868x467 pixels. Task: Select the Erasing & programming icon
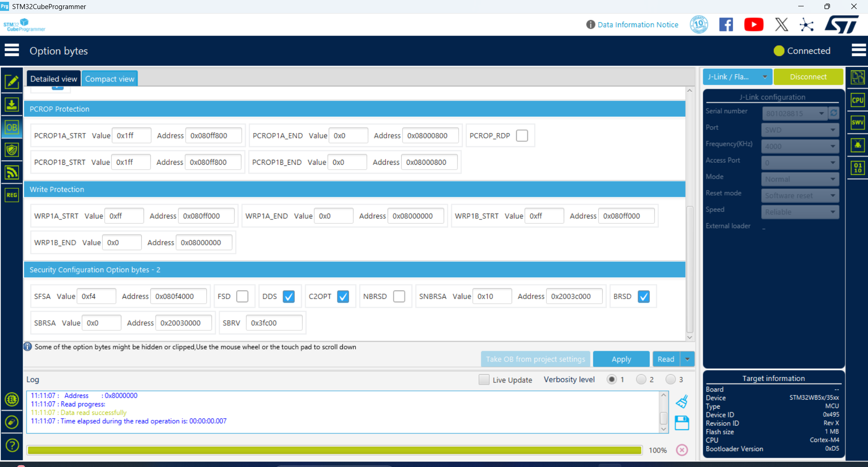[12, 105]
